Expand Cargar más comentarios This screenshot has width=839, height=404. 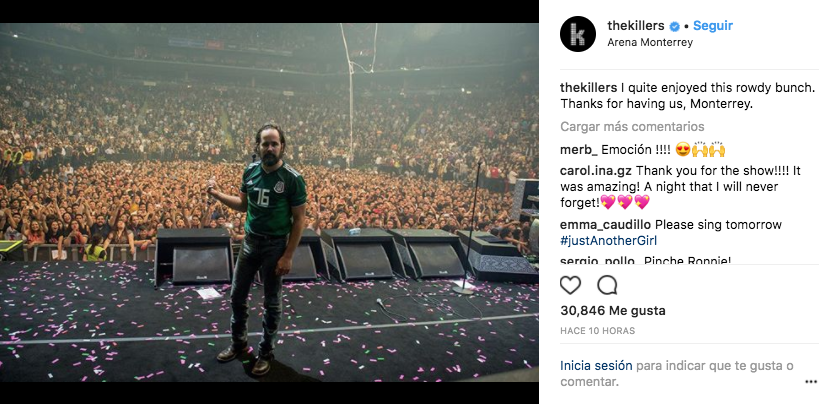pyautogui.click(x=632, y=127)
